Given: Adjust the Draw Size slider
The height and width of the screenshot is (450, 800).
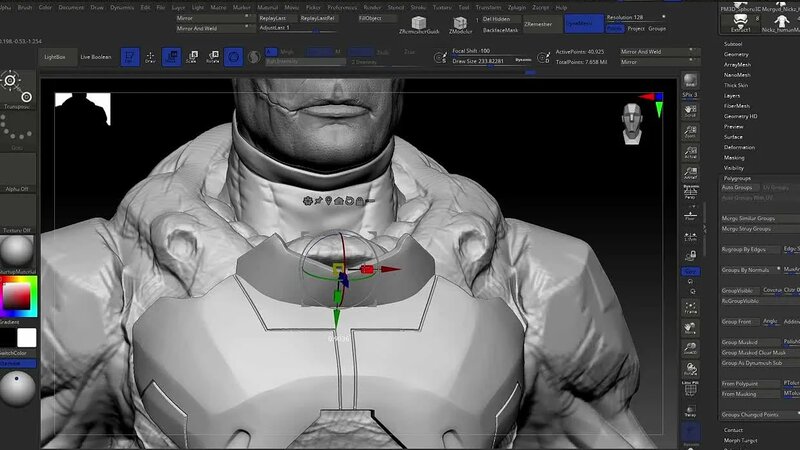Looking at the screenshot, I should 491,61.
